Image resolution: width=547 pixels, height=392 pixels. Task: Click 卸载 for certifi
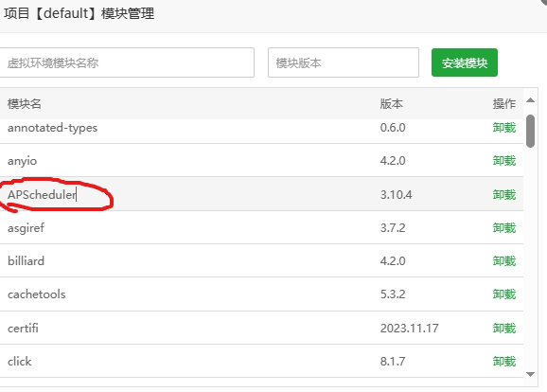tap(504, 329)
